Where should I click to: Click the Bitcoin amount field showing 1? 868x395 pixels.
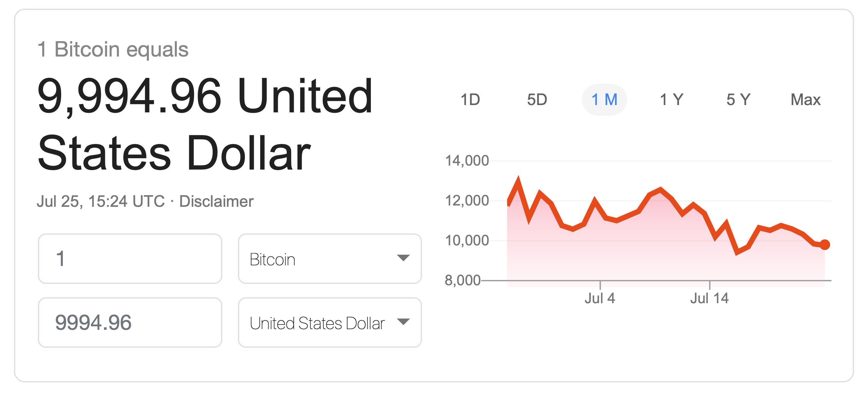click(x=130, y=259)
